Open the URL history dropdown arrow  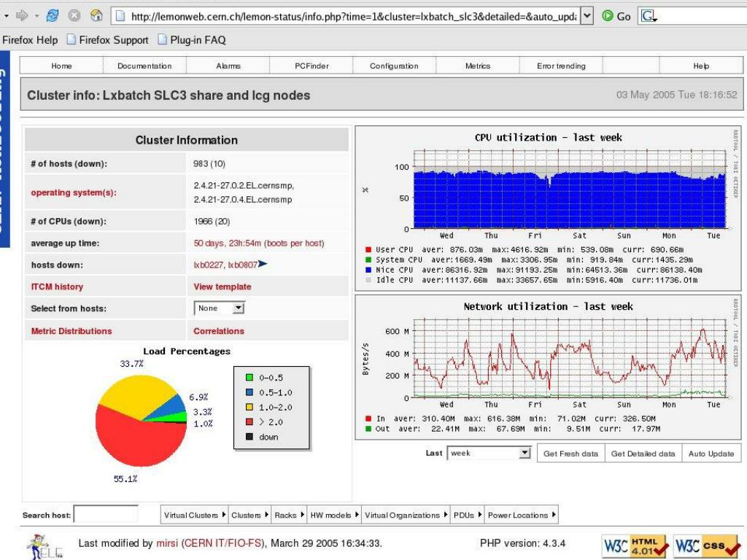tap(587, 16)
